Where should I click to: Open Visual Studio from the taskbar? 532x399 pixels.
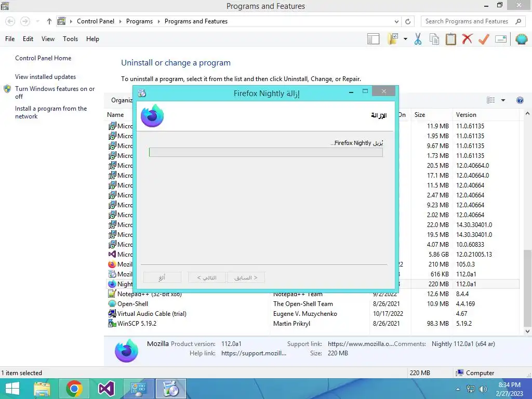106,389
